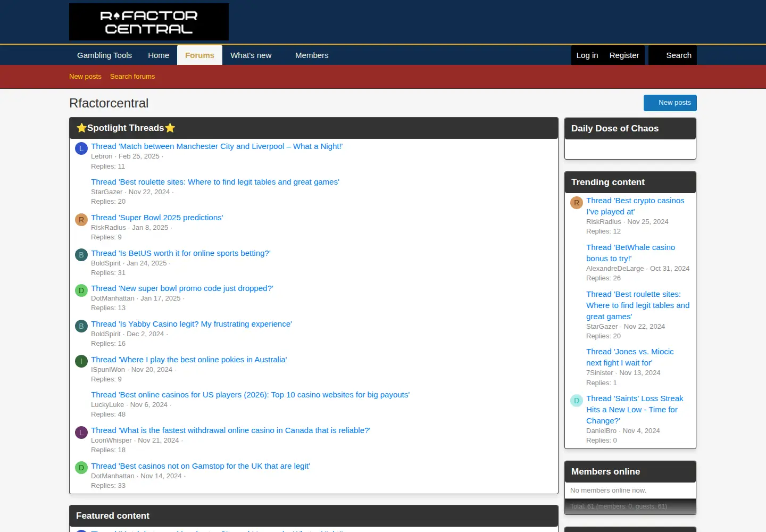Image resolution: width=766 pixels, height=532 pixels.
Task: Click the AlexandreDeLarge username
Action: (615, 269)
